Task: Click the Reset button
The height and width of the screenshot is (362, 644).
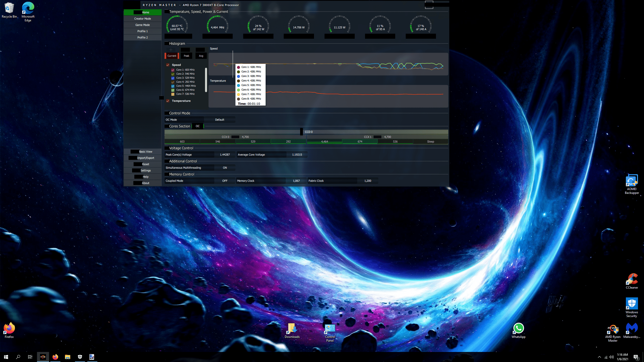Action: (142, 164)
